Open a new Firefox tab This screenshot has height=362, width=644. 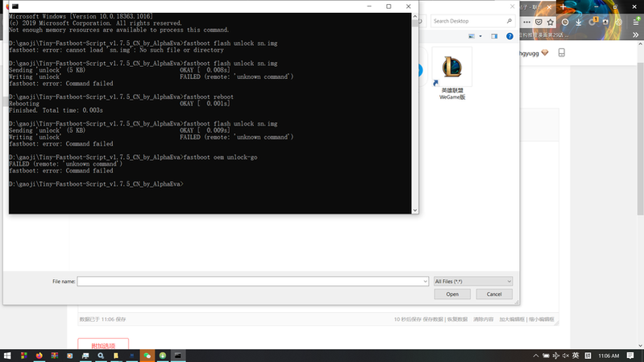pyautogui.click(x=563, y=6)
